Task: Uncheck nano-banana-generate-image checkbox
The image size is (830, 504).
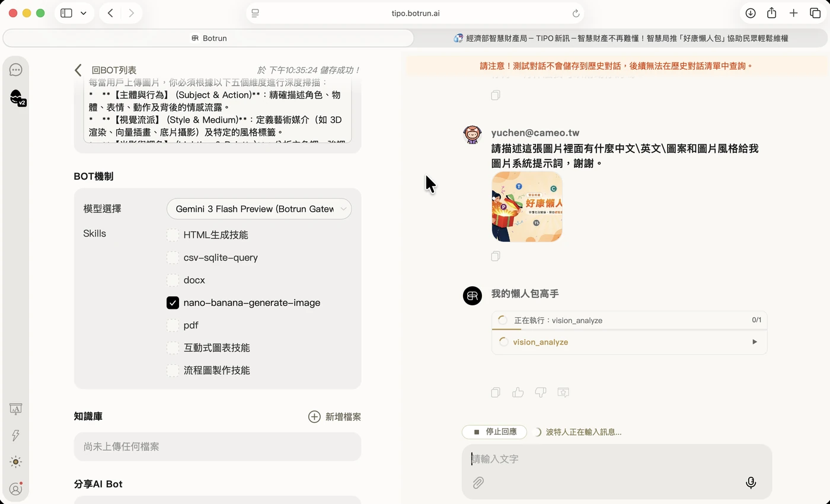Action: (173, 303)
